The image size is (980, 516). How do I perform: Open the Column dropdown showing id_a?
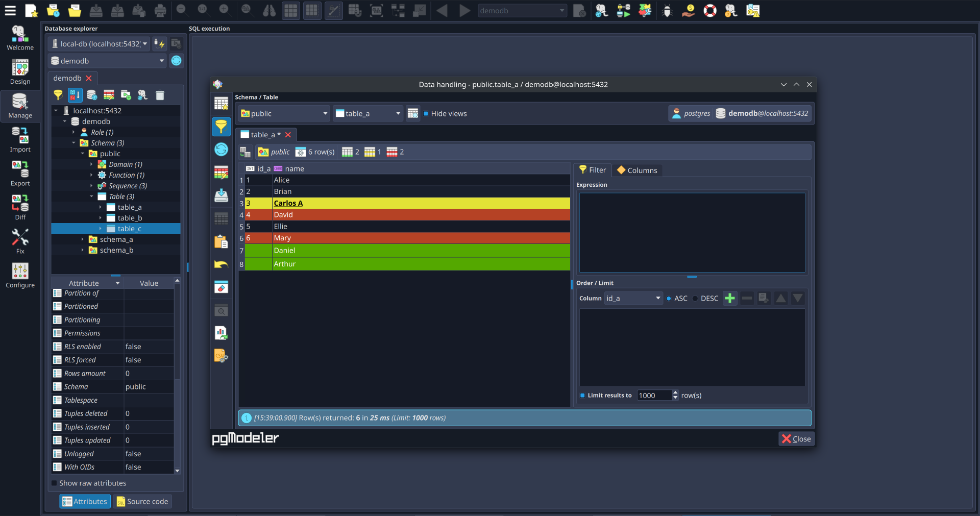pos(633,298)
